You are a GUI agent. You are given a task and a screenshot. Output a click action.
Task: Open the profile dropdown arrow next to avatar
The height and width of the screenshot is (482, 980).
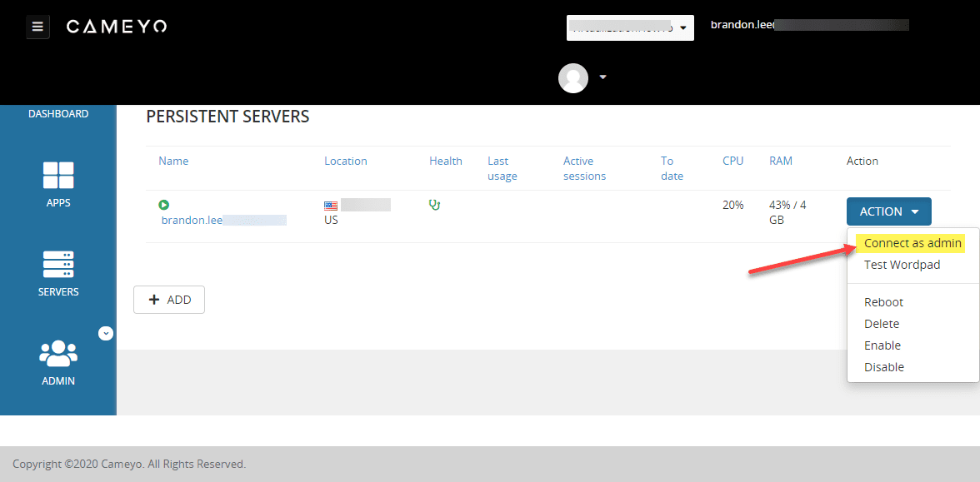602,77
